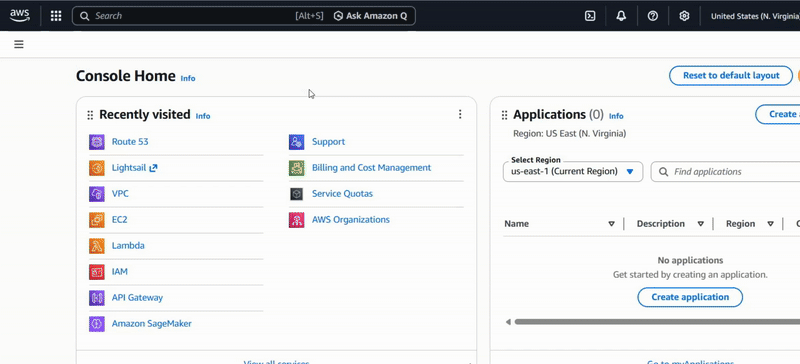The width and height of the screenshot is (800, 364).
Task: Grab the Applications widget drag handle
Action: tap(505, 115)
